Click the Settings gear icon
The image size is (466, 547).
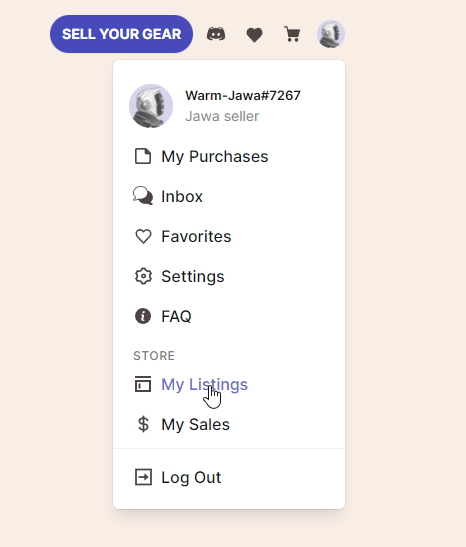pos(143,276)
